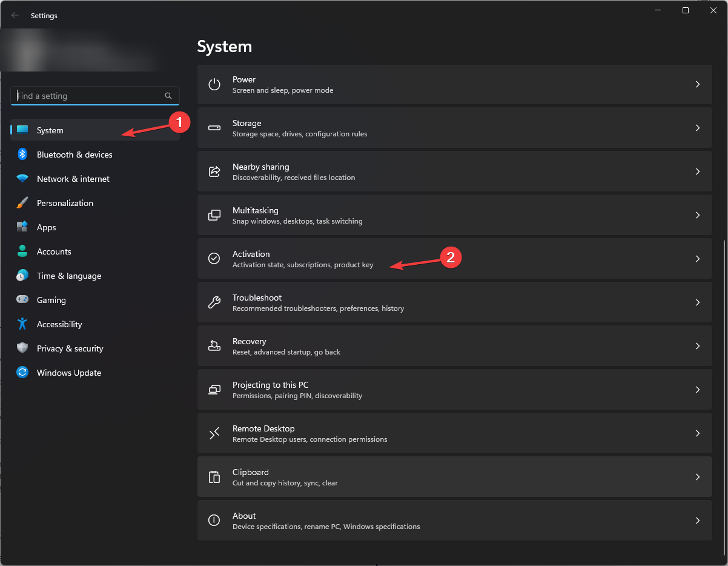Viewport: 728px width, 566px height.
Task: Click the Personalization paintbrush icon
Action: [22, 203]
